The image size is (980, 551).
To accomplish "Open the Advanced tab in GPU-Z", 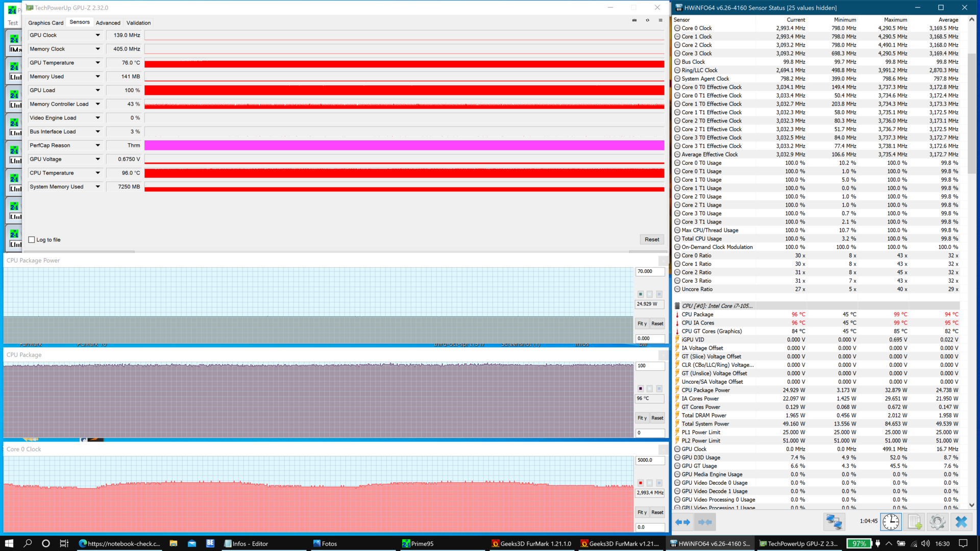I will point(108,23).
